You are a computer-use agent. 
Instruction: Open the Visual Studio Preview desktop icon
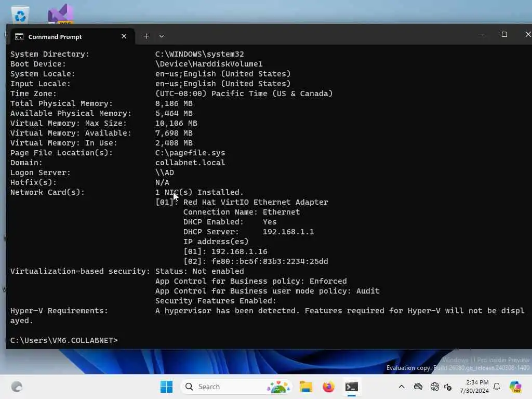point(61,14)
